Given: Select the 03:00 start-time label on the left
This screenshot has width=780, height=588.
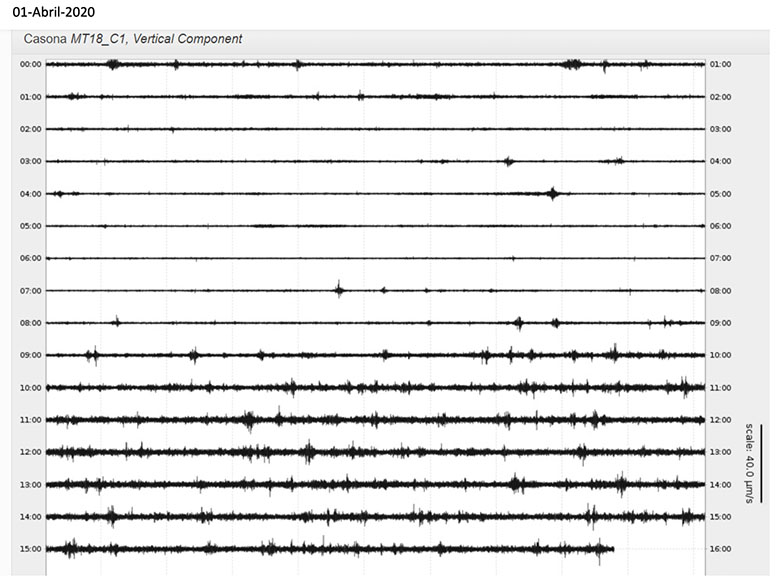Looking at the screenshot, I should coord(30,161).
